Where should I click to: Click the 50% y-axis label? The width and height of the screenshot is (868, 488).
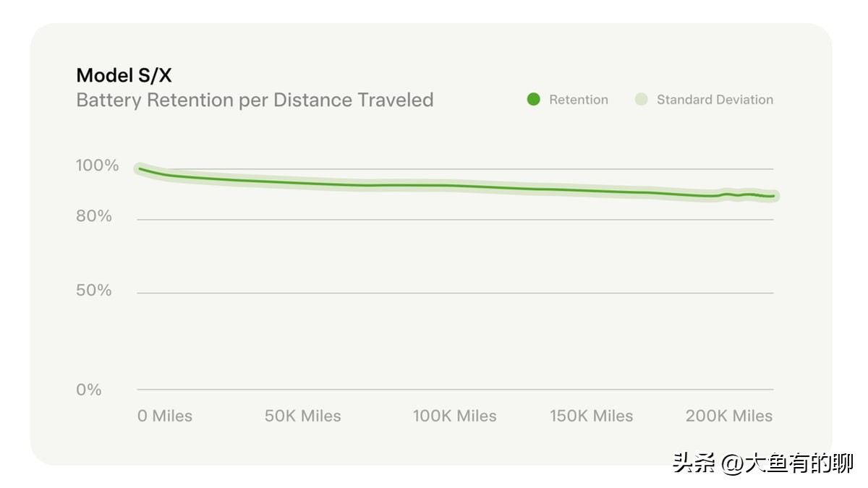(x=94, y=291)
